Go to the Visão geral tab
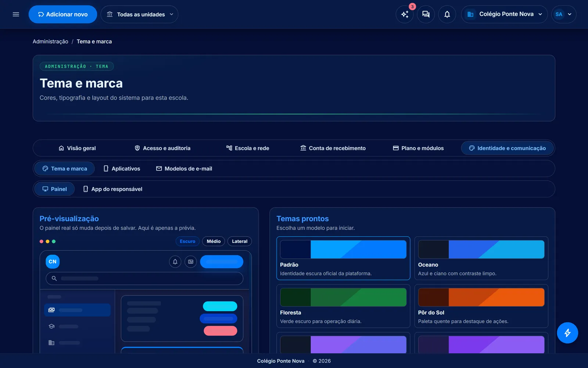 [x=77, y=148]
